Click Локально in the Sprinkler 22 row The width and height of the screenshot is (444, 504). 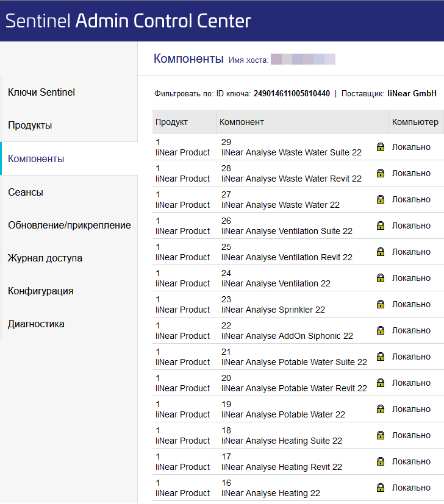(411, 304)
